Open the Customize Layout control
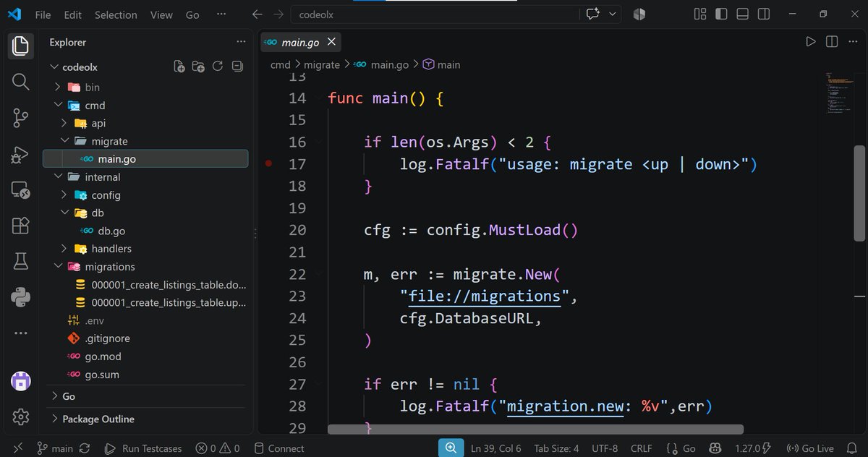The image size is (868, 457). [699, 14]
